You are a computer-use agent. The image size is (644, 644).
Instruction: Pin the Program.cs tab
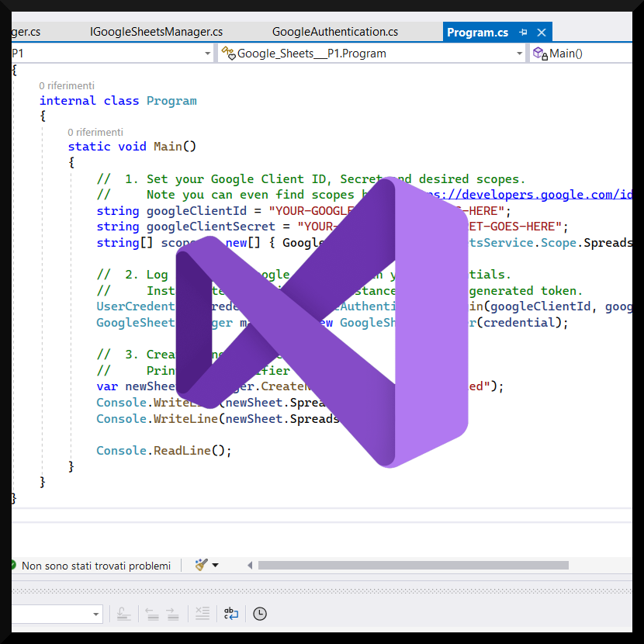click(523, 33)
